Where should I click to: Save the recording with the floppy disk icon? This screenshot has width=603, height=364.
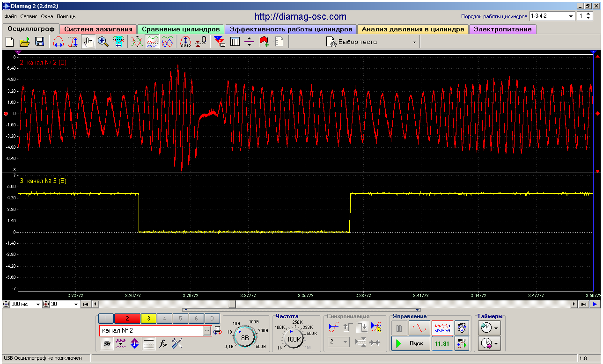pos(39,42)
